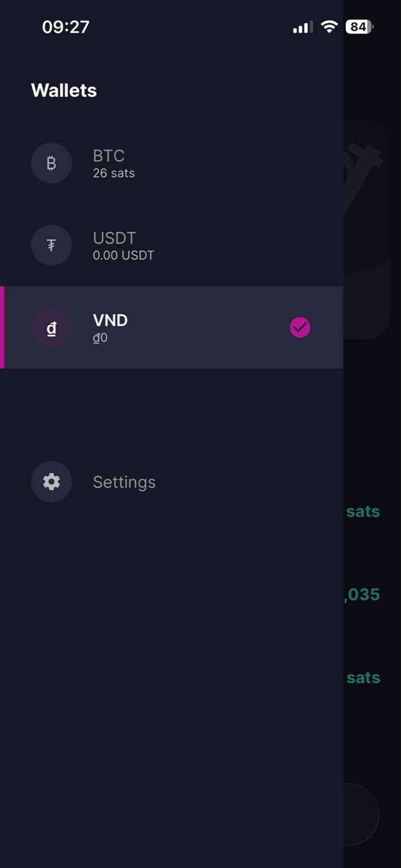Tap the ₫0 balance under VND

tap(100, 338)
